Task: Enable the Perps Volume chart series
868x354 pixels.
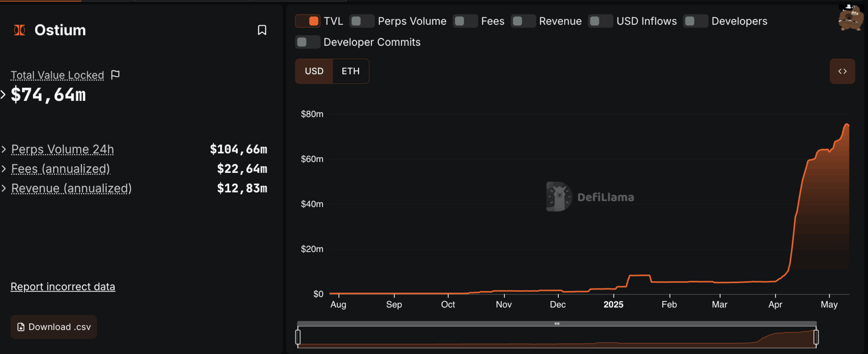Action: pos(362,21)
